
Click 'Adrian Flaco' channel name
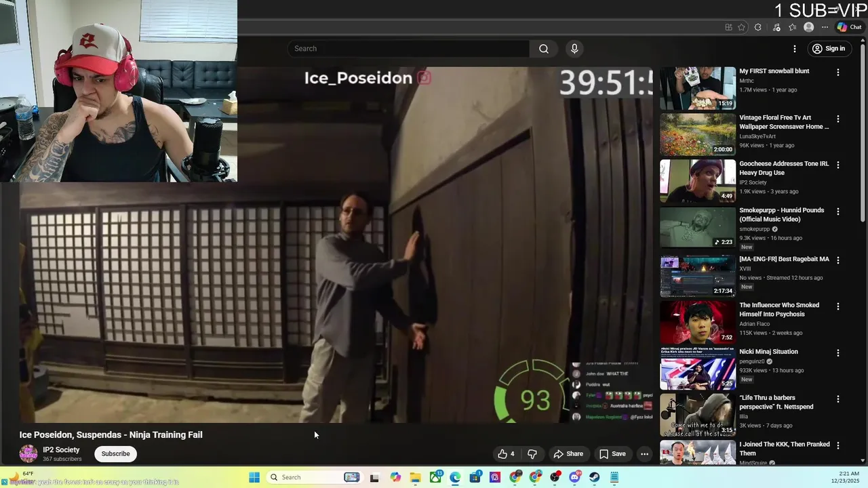[755, 324]
